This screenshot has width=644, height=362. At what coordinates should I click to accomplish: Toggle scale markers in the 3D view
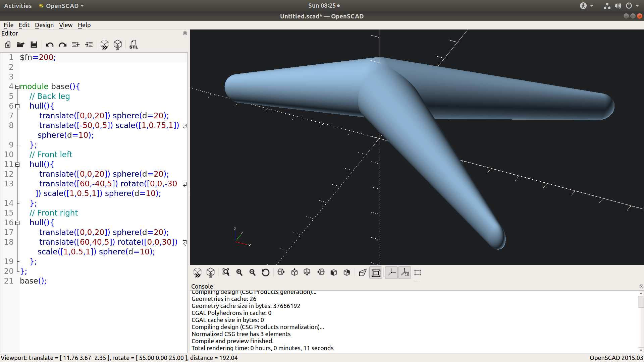[405, 273]
